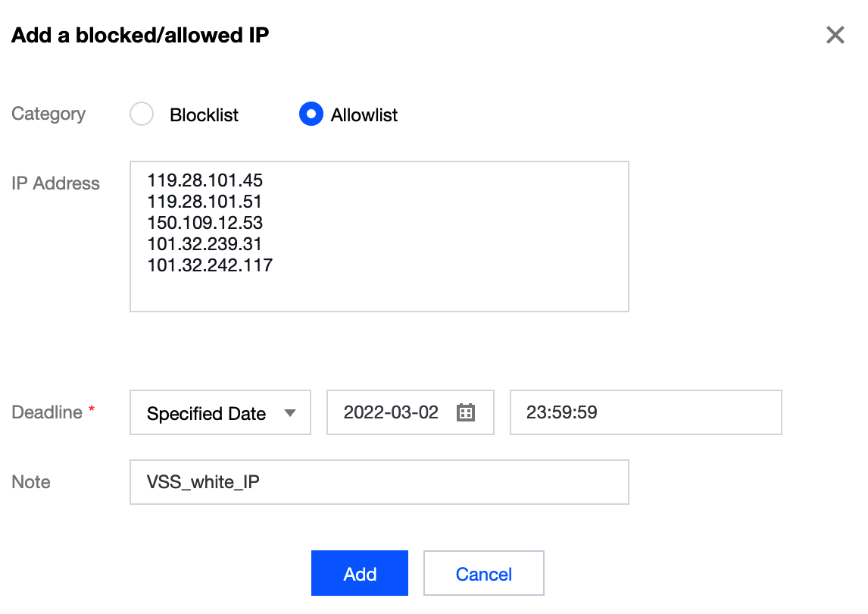Click the Allowlist label text
The width and height of the screenshot is (868, 614).
click(364, 115)
